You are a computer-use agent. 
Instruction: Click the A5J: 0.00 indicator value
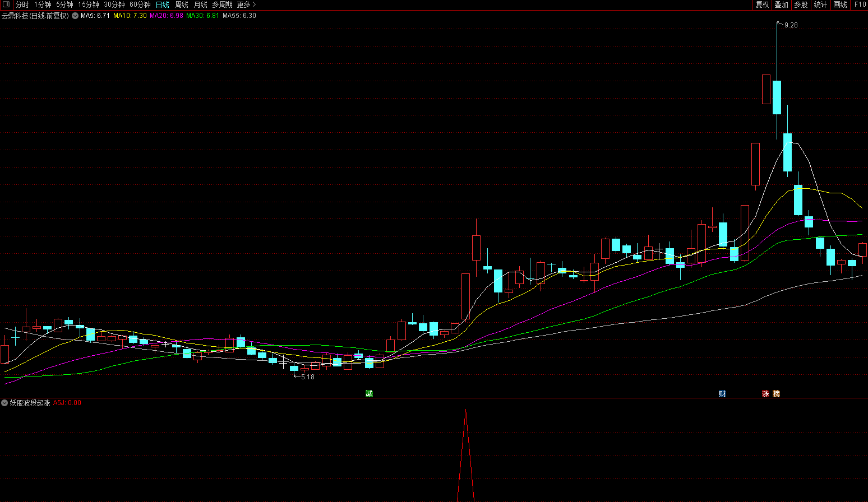[67, 403]
